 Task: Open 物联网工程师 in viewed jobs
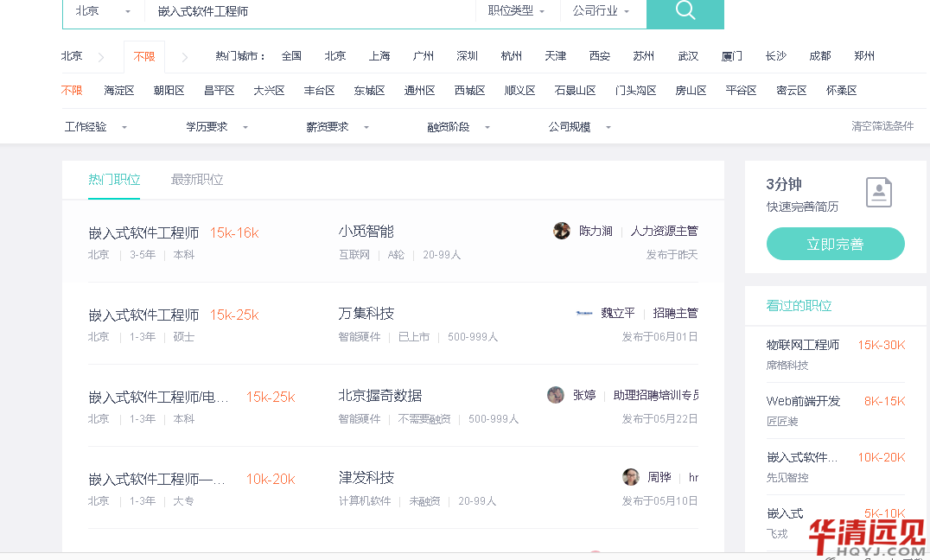tap(803, 345)
